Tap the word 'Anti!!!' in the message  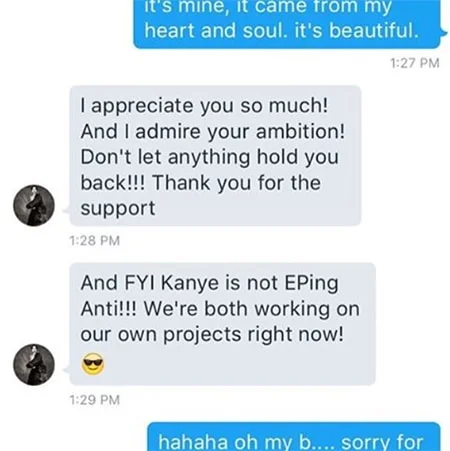tap(109, 309)
